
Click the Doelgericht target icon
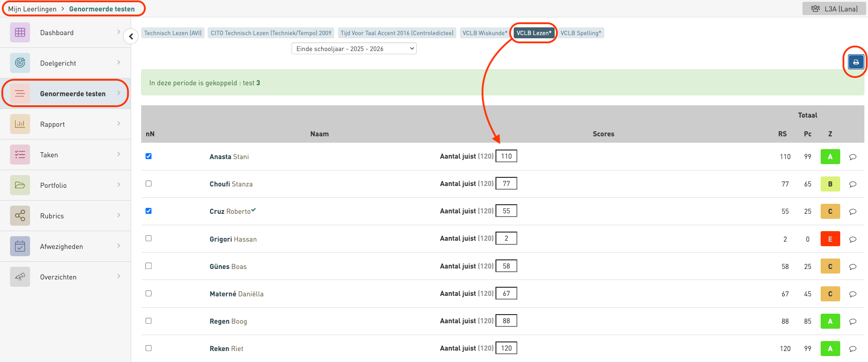pos(20,63)
